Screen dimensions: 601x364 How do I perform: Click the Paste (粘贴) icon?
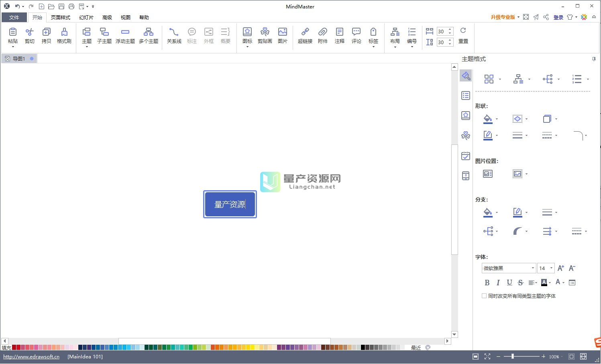click(13, 32)
